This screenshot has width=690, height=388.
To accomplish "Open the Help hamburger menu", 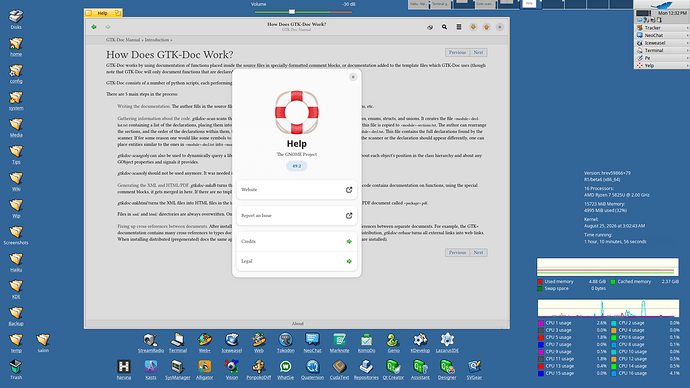I will [459, 27].
